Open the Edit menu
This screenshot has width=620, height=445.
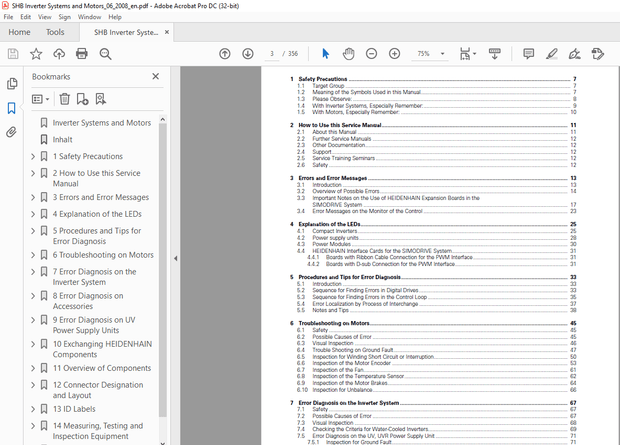point(26,17)
